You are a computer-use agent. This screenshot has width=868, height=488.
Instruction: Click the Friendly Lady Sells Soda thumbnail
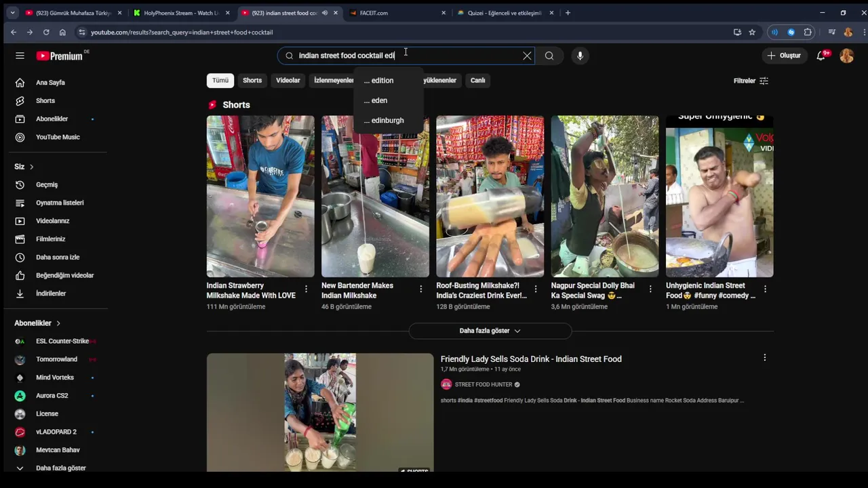(320, 412)
